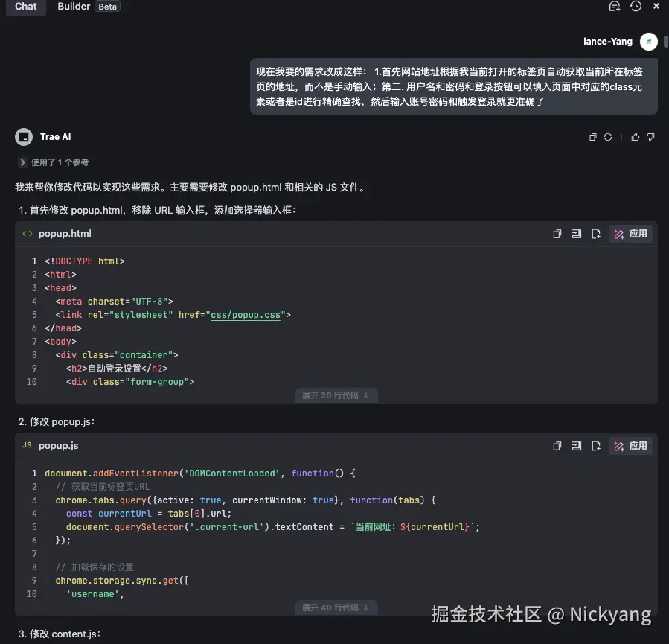Click popup.html file name header
The image size is (669, 644).
65,234
